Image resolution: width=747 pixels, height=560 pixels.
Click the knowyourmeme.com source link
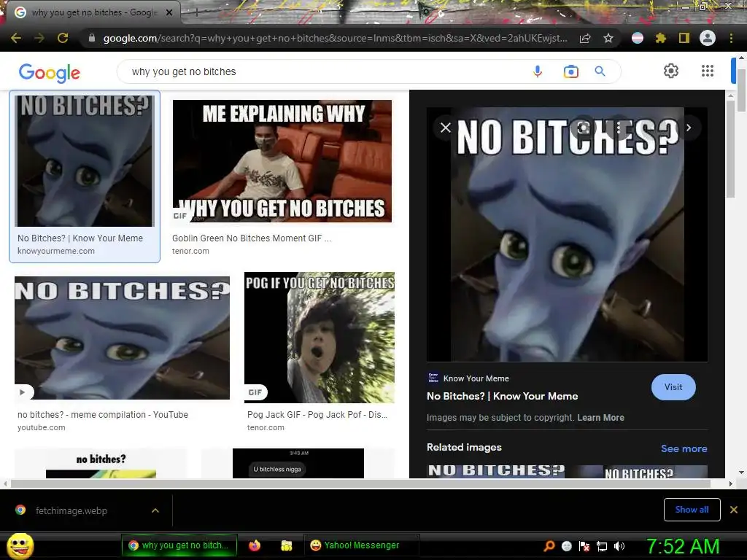(x=56, y=251)
